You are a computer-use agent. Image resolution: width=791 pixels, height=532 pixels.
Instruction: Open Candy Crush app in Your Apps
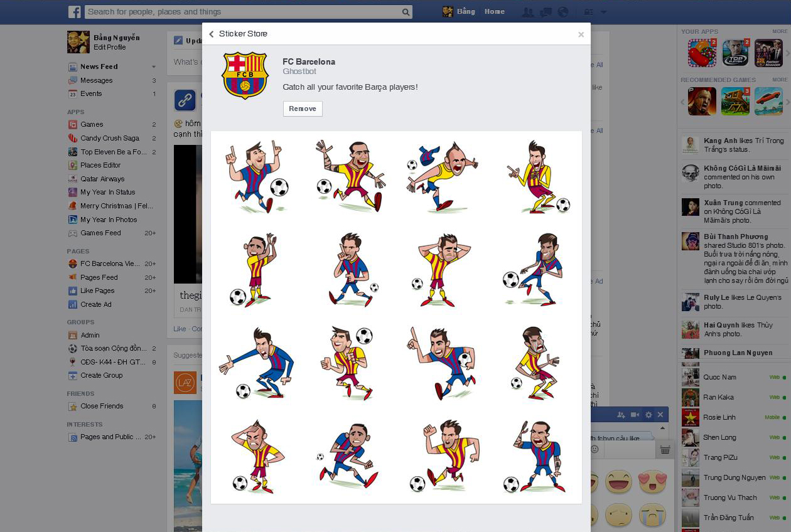pos(702,53)
